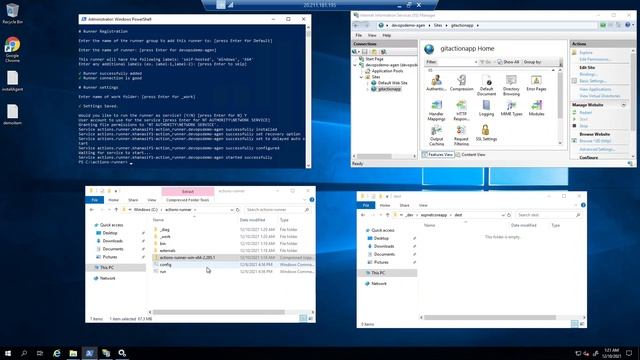
Task: Go up one folder in actions-runner Explorer
Action: click(116, 210)
